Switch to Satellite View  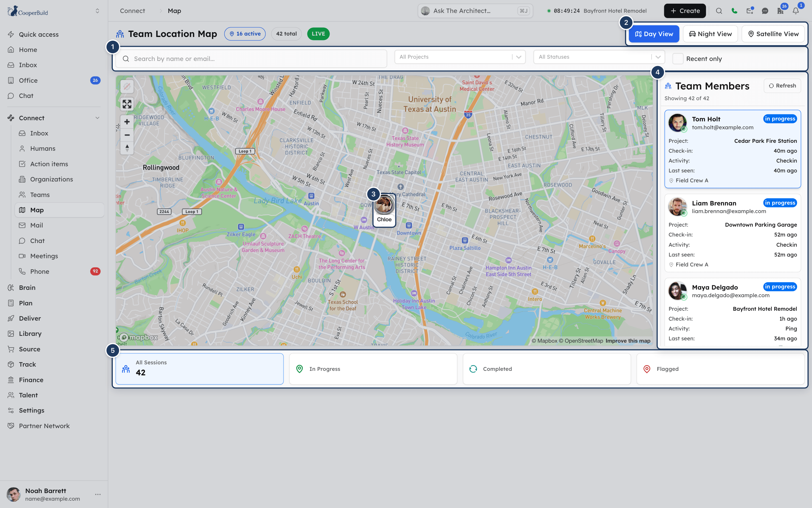point(773,34)
